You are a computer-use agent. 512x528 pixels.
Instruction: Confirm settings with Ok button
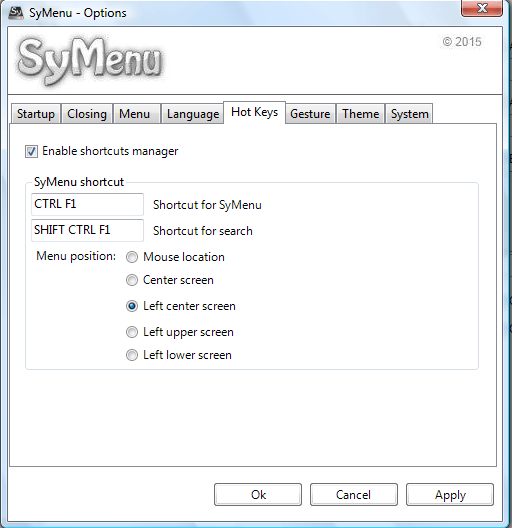tap(258, 495)
